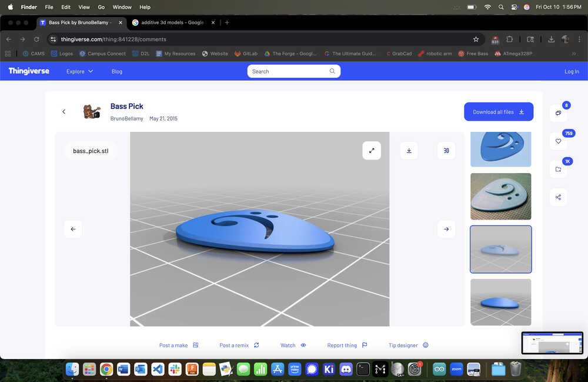This screenshot has width=588, height=382.
Task: Share the Bass Pick model
Action: point(558,197)
